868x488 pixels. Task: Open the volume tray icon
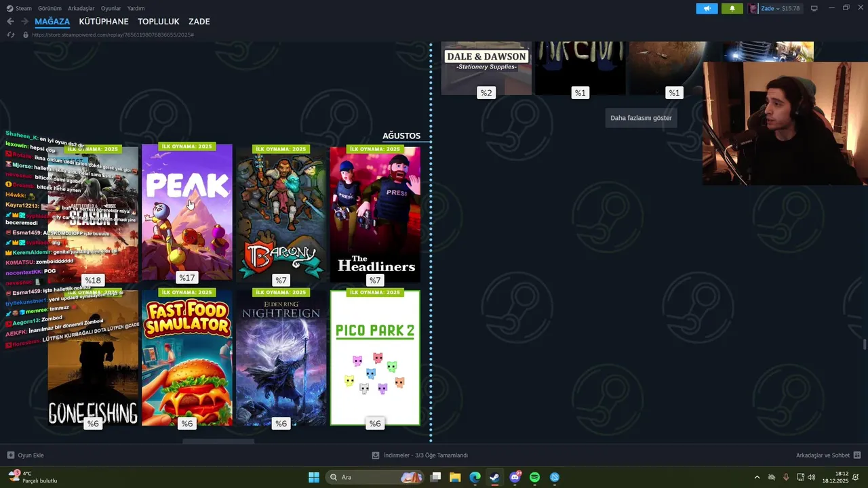coord(812,477)
